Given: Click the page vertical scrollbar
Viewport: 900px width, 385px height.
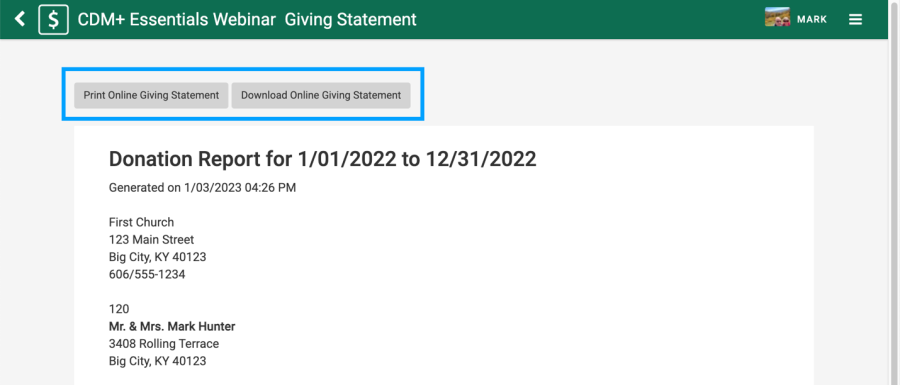Looking at the screenshot, I should [894, 193].
